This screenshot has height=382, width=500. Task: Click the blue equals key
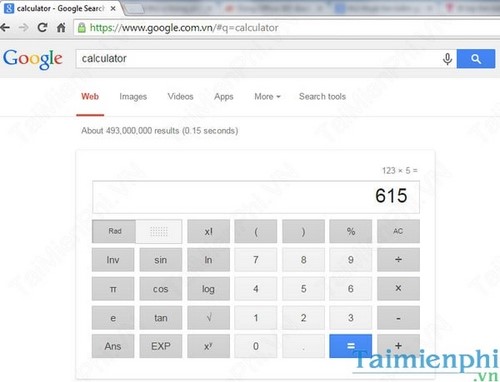click(351, 346)
